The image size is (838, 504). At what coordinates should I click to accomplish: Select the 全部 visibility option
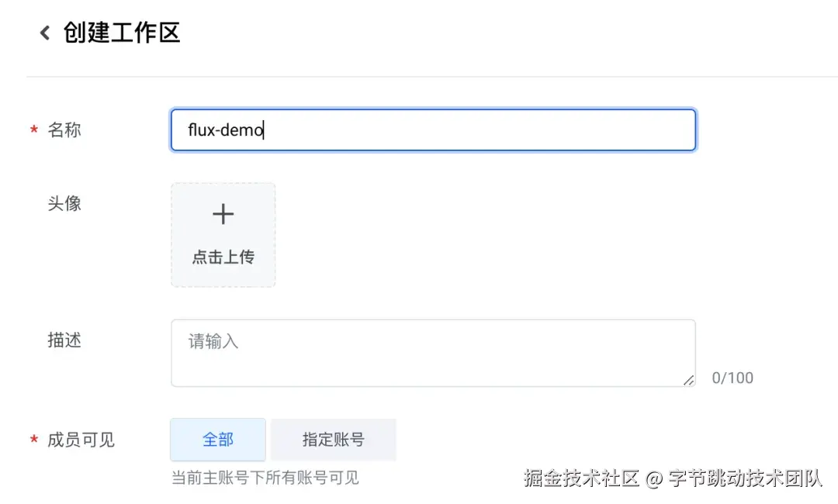coord(217,439)
